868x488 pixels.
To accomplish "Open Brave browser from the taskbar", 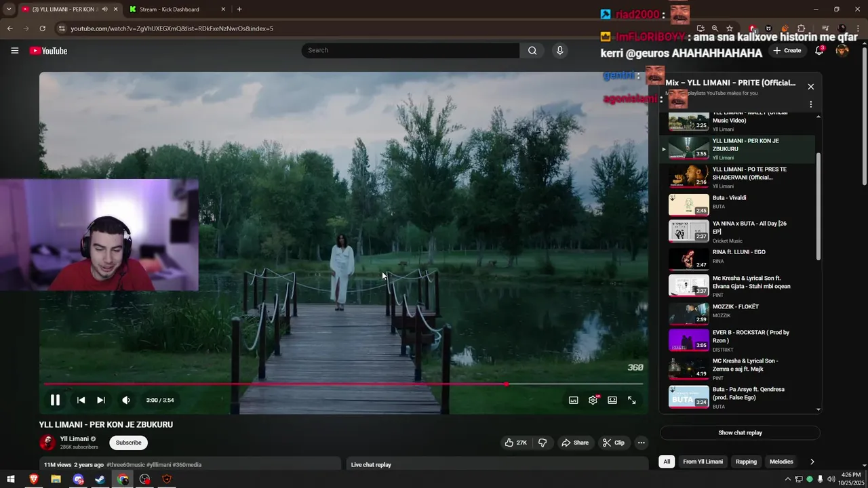I will [x=33, y=479].
